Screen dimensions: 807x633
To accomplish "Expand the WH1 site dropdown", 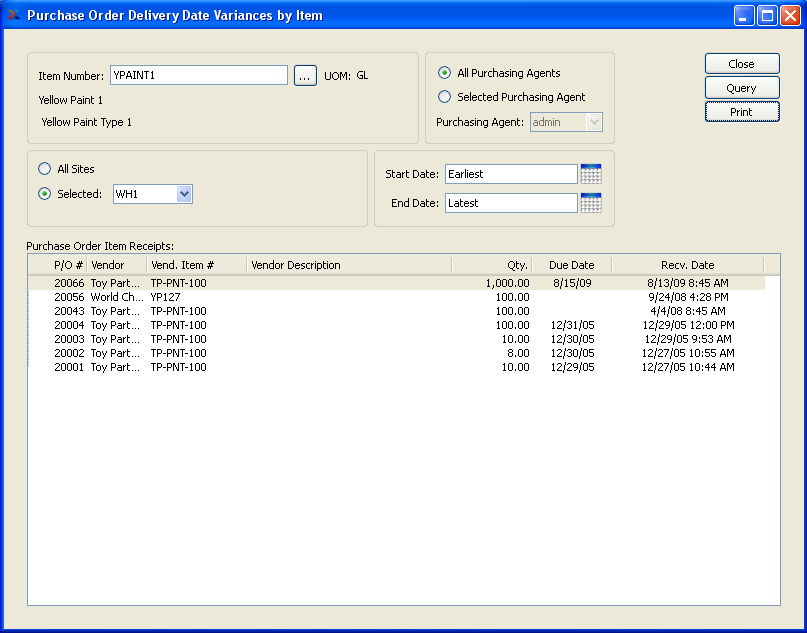I will (184, 194).
